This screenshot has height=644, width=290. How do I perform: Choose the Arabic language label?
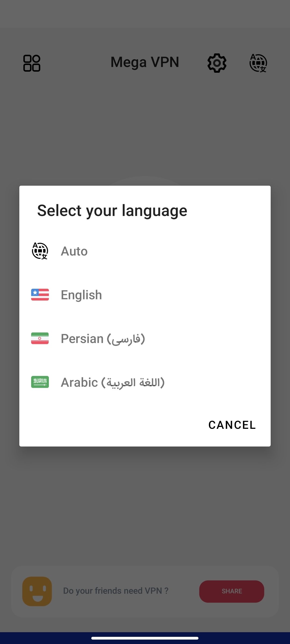click(113, 382)
